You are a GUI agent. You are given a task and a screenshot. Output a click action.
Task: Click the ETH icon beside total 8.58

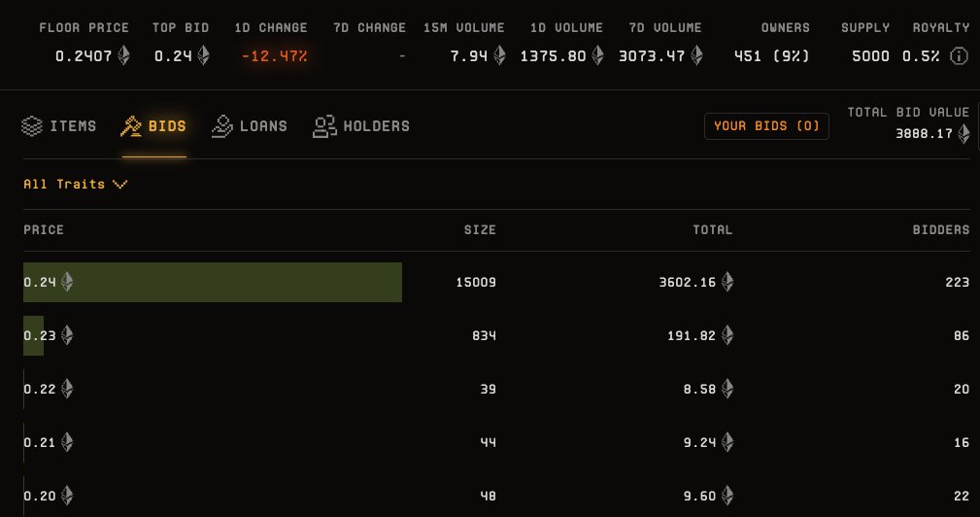[x=727, y=389]
